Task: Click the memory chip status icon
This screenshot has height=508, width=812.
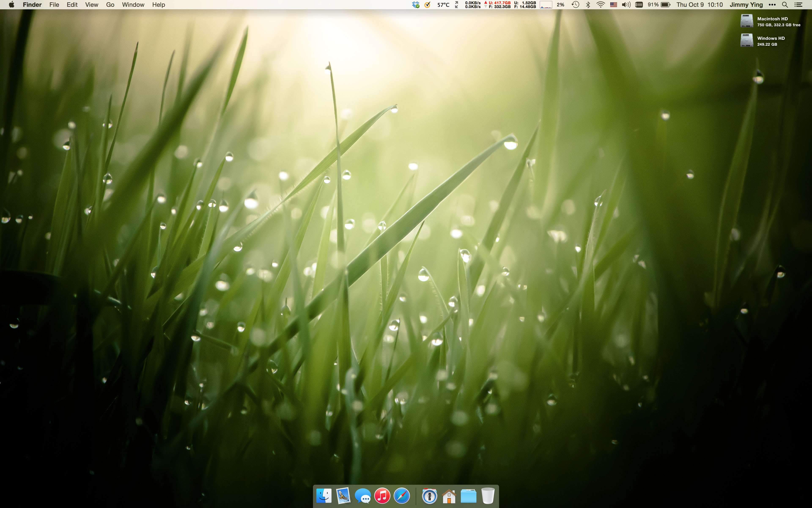Action: [639, 5]
